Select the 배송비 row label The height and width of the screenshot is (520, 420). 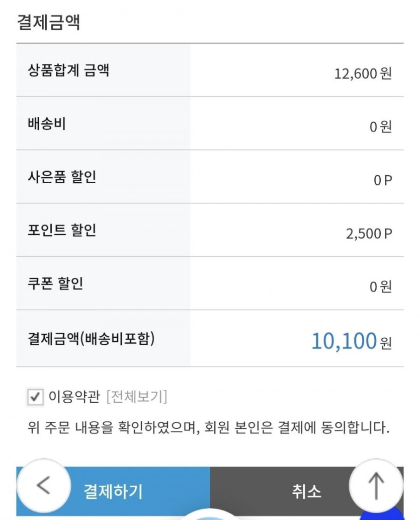pyautogui.click(x=47, y=124)
